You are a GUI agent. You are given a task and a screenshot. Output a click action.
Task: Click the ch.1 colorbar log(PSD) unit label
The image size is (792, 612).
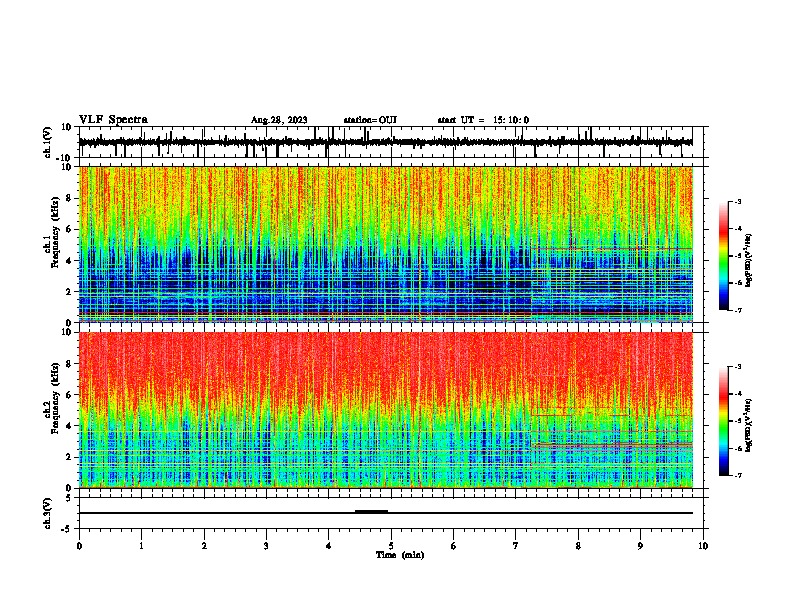click(749, 260)
